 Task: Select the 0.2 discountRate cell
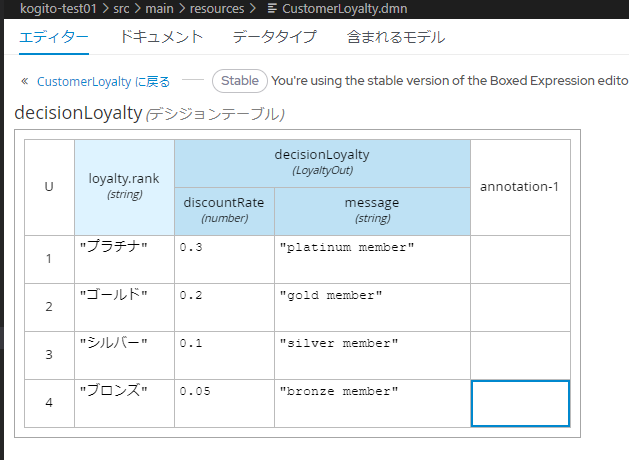(224, 308)
